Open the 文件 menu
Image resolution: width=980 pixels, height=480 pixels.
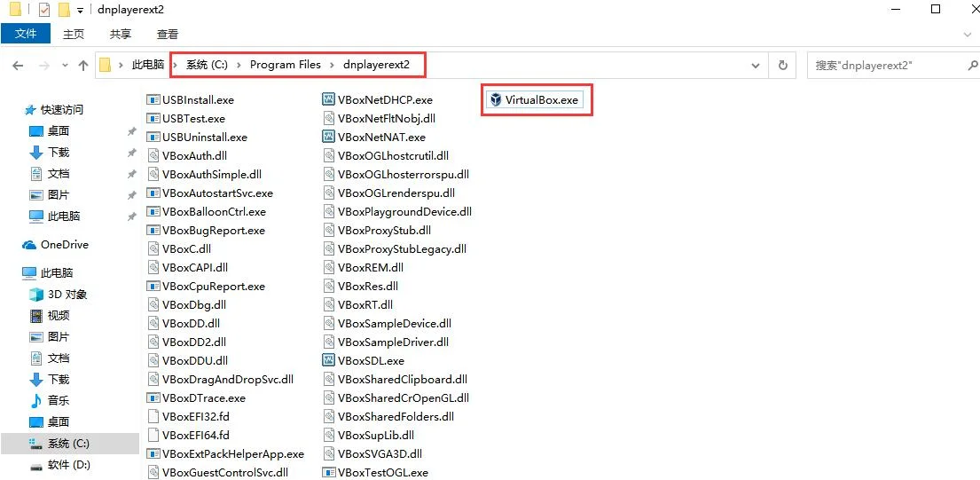pos(26,34)
